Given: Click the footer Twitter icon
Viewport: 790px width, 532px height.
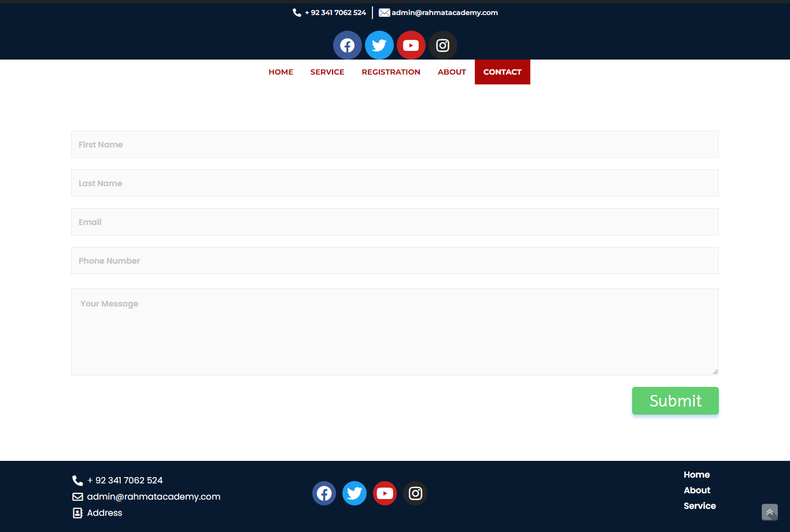Looking at the screenshot, I should (355, 493).
